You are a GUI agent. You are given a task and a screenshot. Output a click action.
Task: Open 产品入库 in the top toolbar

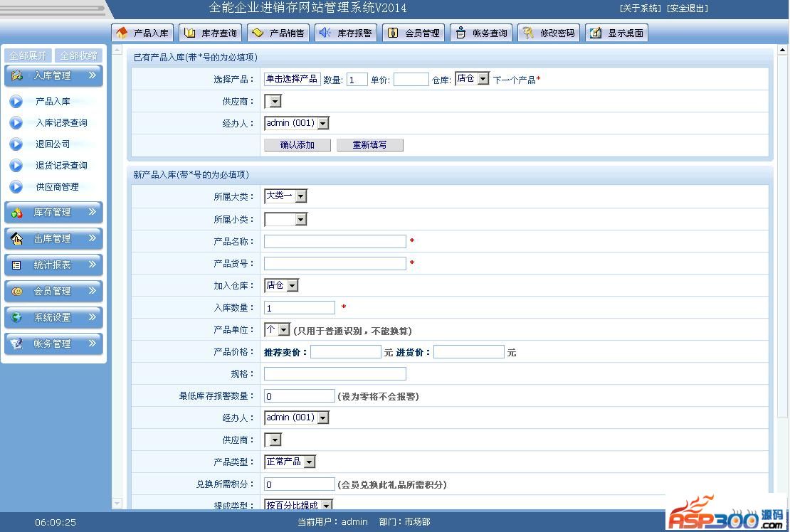point(142,33)
